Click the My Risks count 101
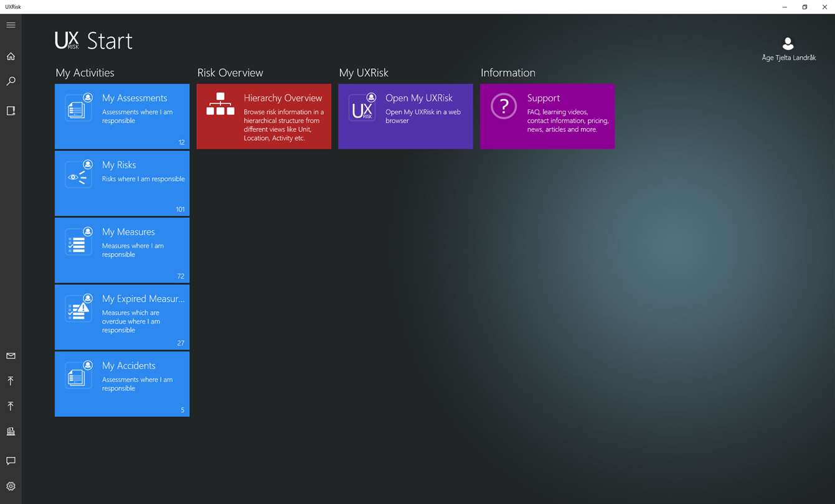The height and width of the screenshot is (504, 835). (x=180, y=210)
